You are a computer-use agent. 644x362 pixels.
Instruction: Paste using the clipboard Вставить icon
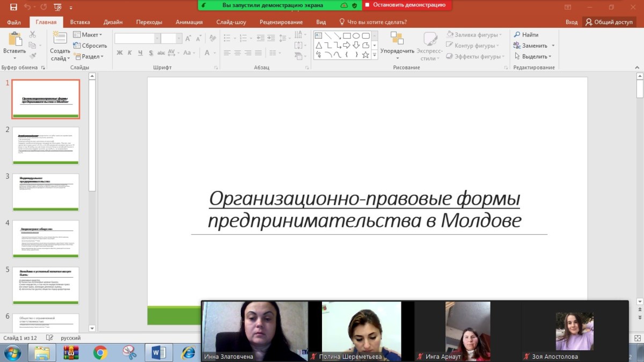coord(14,39)
